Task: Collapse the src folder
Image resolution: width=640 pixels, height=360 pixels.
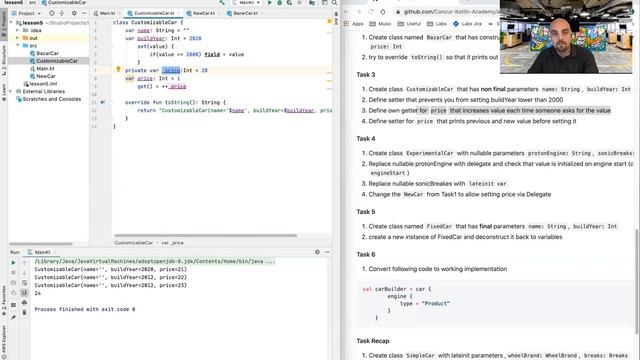Action: [18, 45]
